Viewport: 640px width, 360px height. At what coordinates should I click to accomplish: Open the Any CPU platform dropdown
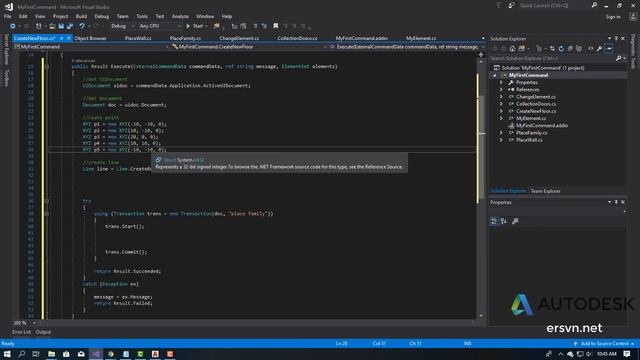pyautogui.click(x=179, y=26)
